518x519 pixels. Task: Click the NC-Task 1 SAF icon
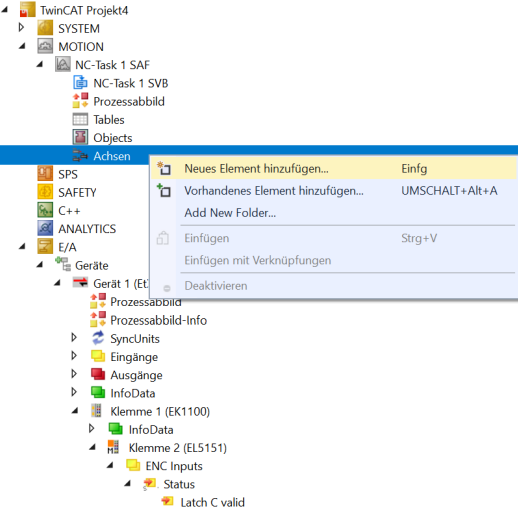click(63, 64)
